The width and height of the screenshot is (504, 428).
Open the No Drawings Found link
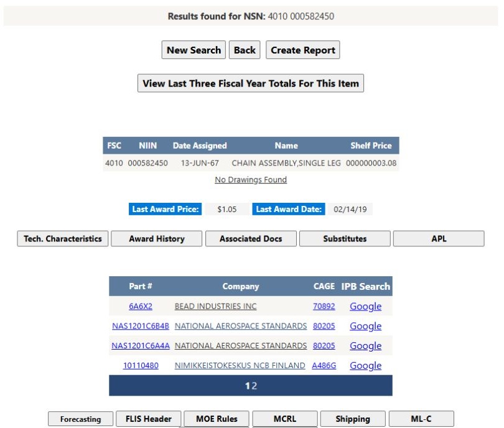coord(251,180)
